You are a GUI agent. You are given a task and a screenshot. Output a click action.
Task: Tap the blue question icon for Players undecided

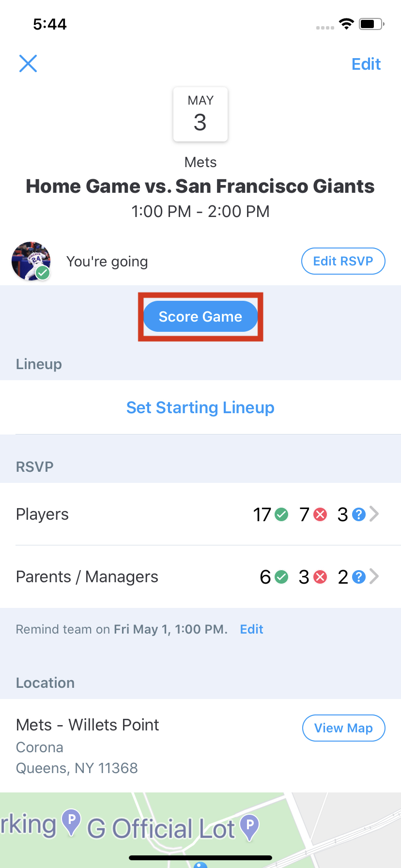pos(359,514)
